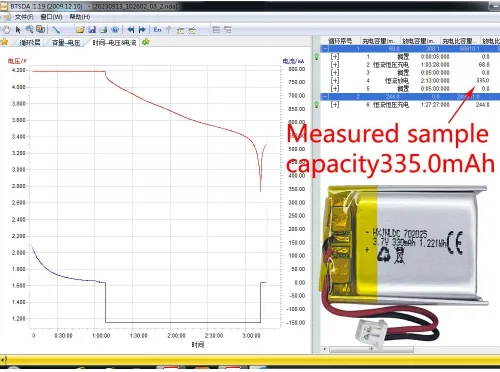500x372 pixels.
Task: Click the document icon left of 文件 menu
Action: (x=6, y=17)
